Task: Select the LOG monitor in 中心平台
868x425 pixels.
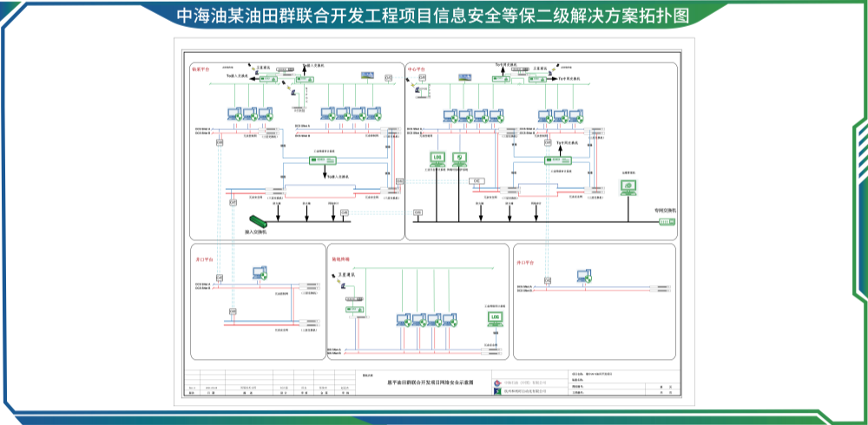Action: click(x=437, y=159)
